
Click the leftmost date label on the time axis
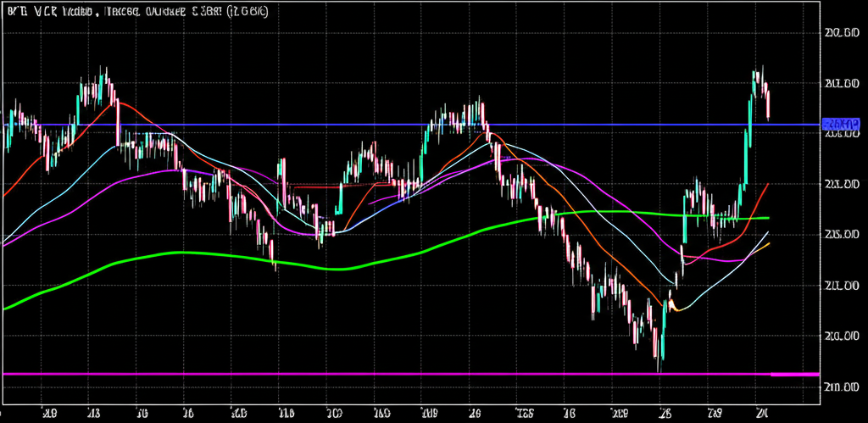50,414
